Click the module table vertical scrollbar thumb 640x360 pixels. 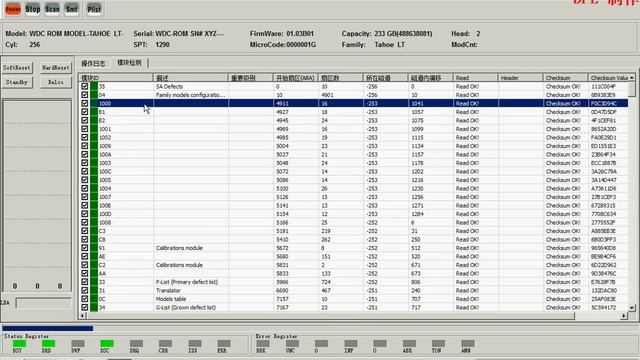[x=631, y=89]
